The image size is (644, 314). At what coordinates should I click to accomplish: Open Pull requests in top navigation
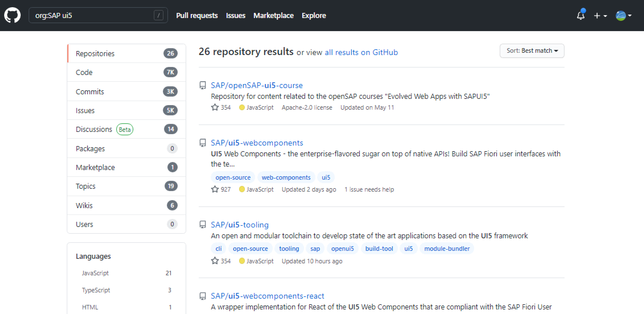[197, 16]
